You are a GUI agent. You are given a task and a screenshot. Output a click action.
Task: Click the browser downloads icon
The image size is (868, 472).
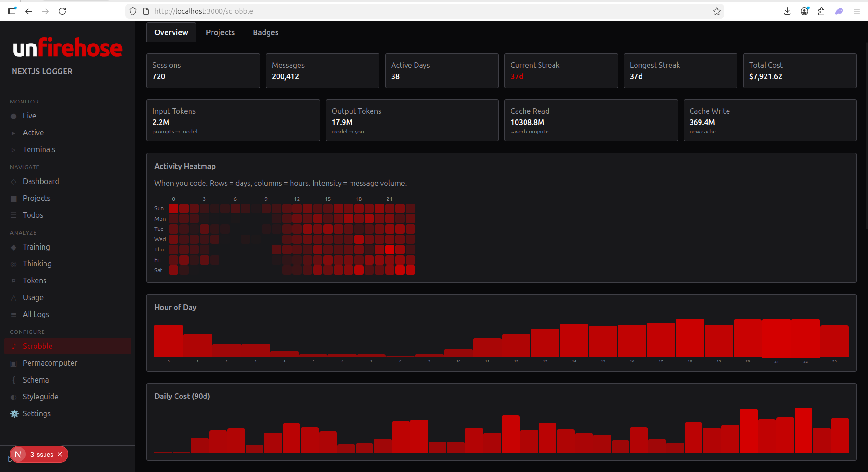click(x=788, y=11)
